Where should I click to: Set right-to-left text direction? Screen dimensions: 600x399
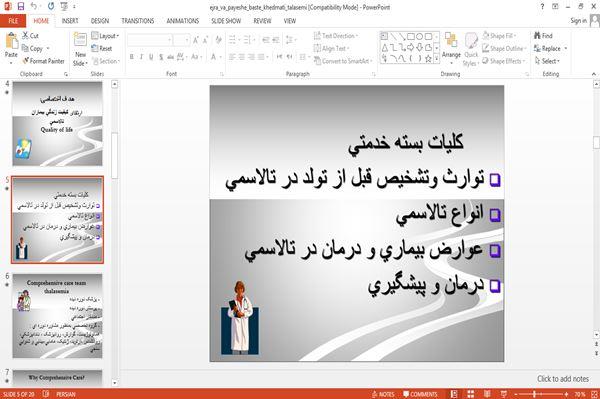pyautogui.click(x=289, y=57)
